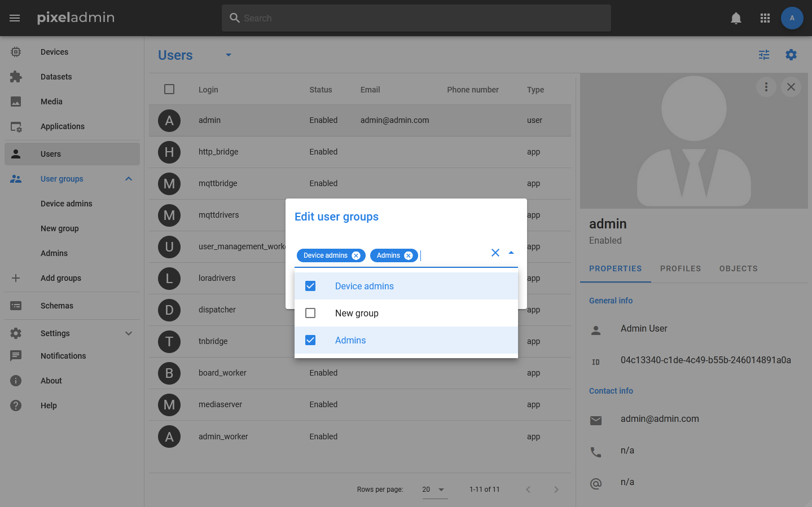Click the hamburger menu icon
The width and height of the screenshot is (812, 507).
[15, 18]
